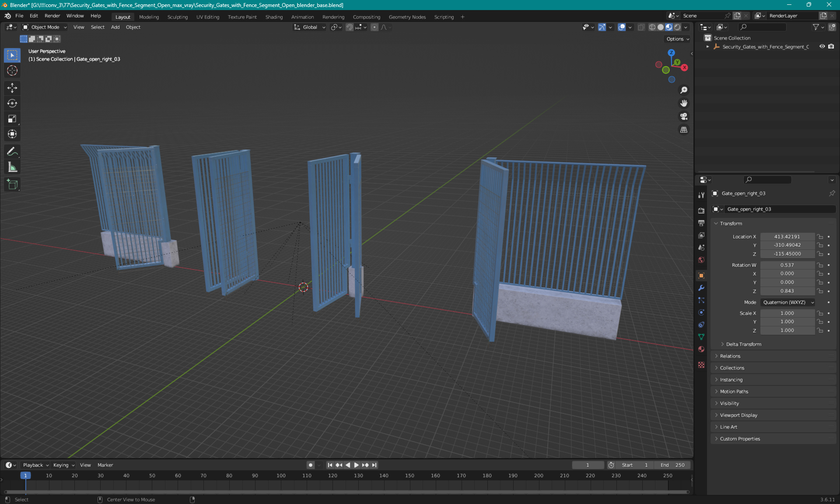
Task: Switch to the Modeling workspace tab
Action: click(x=149, y=16)
